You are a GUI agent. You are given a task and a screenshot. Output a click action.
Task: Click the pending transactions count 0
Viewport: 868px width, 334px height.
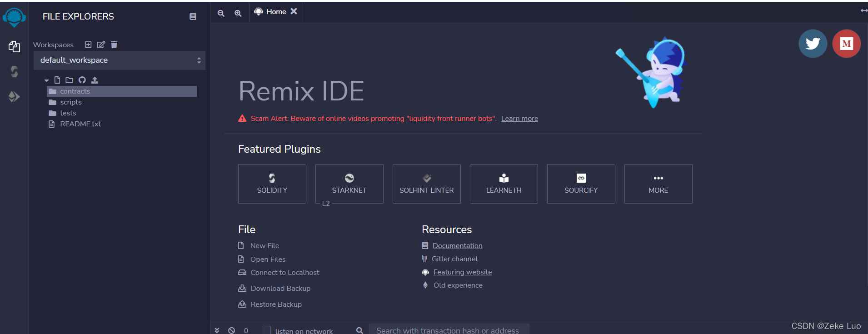pyautogui.click(x=246, y=330)
